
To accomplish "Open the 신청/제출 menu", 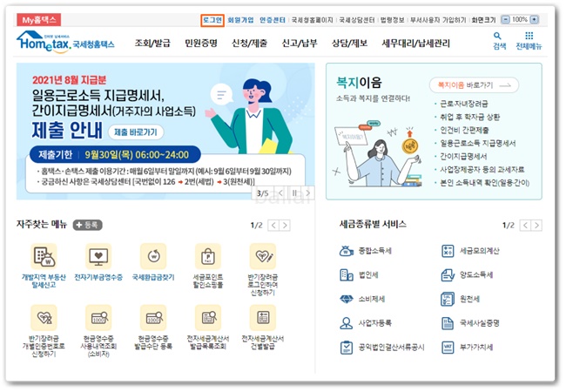I will pos(249,44).
